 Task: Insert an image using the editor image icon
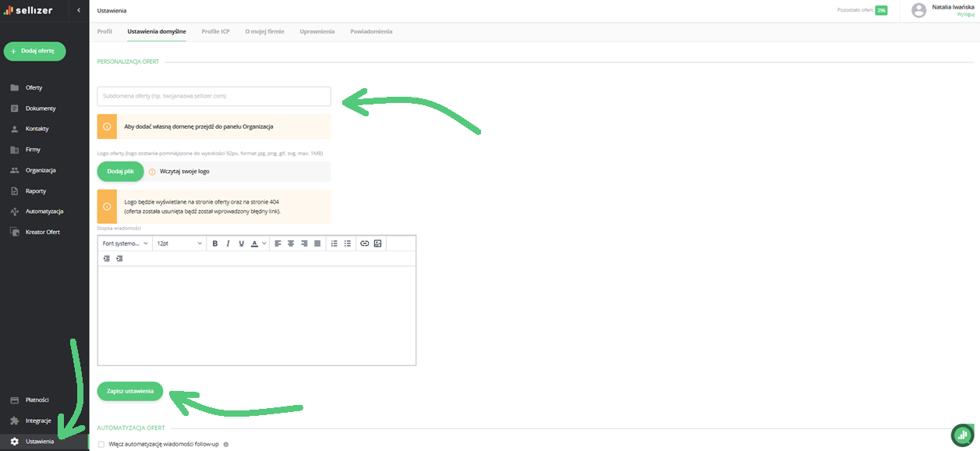(377, 243)
